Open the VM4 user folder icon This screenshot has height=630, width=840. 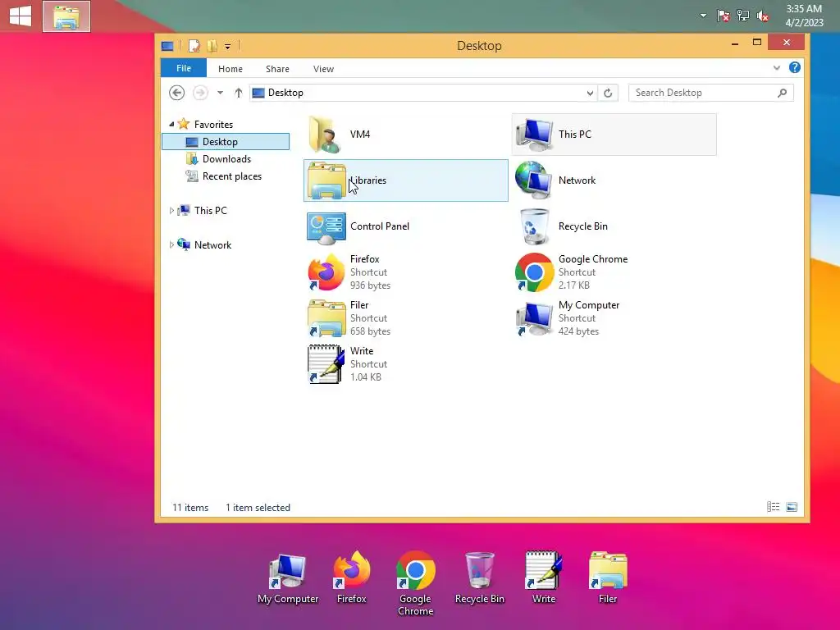tap(325, 135)
